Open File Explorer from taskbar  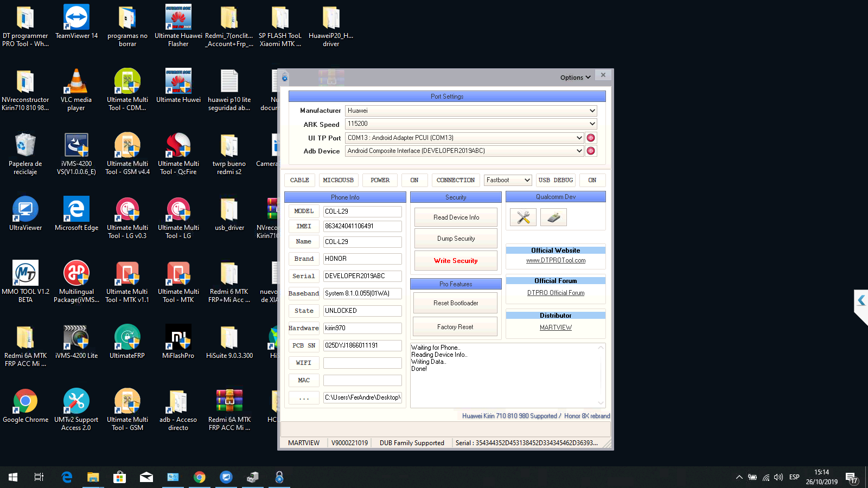click(x=93, y=477)
